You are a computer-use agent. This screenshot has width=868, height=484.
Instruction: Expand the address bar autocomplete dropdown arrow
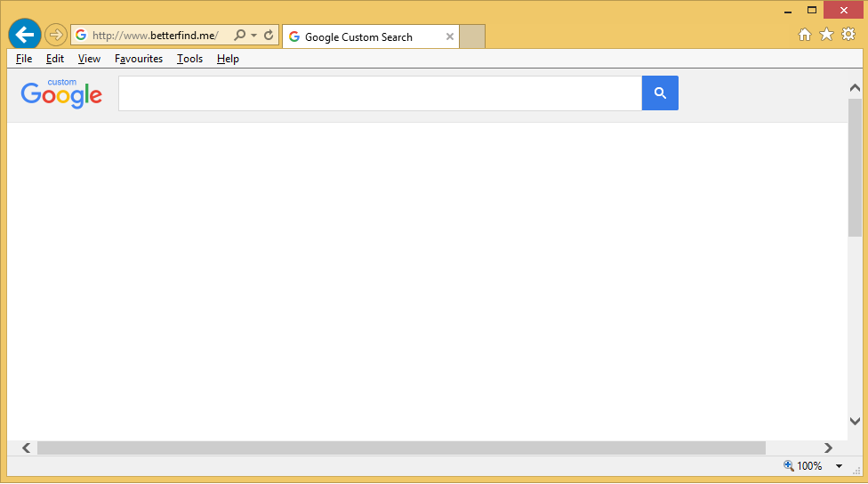[254, 36]
